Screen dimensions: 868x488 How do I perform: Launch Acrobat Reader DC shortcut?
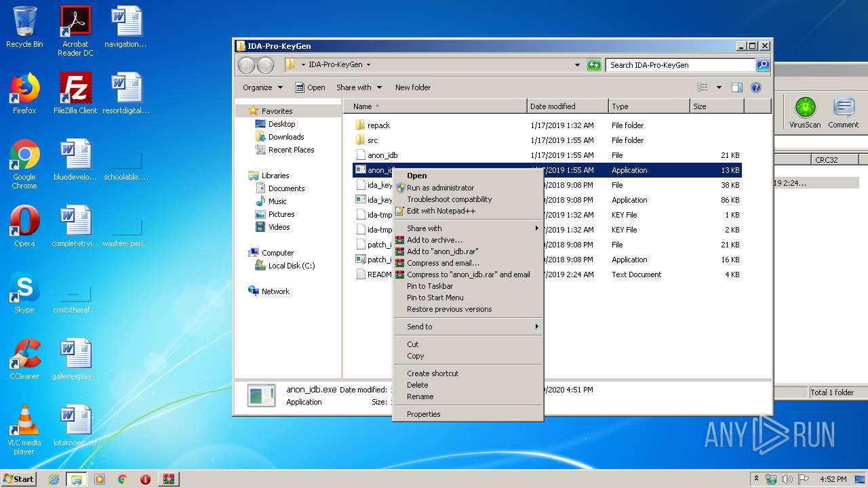75,31
